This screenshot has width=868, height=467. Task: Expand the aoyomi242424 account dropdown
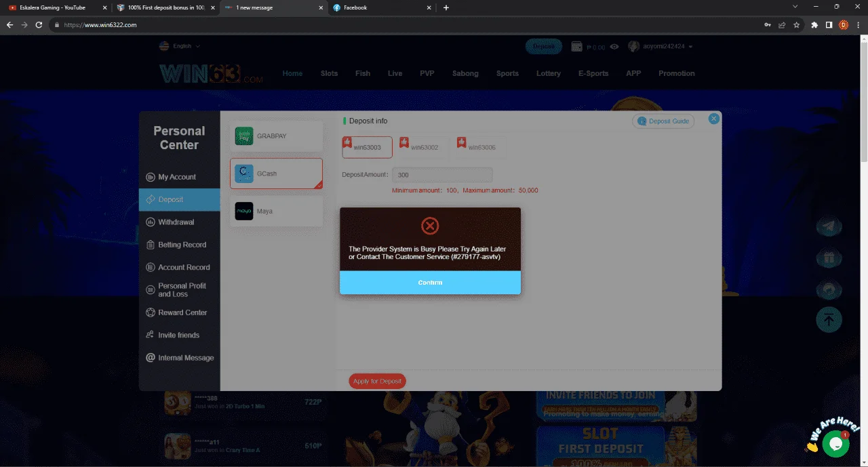(660, 47)
